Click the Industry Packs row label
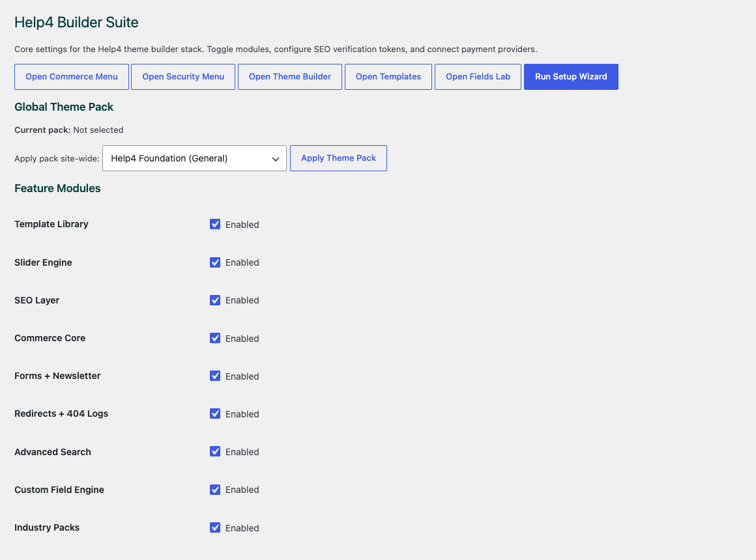Screen dimensions: 756x560 tap(47, 527)
